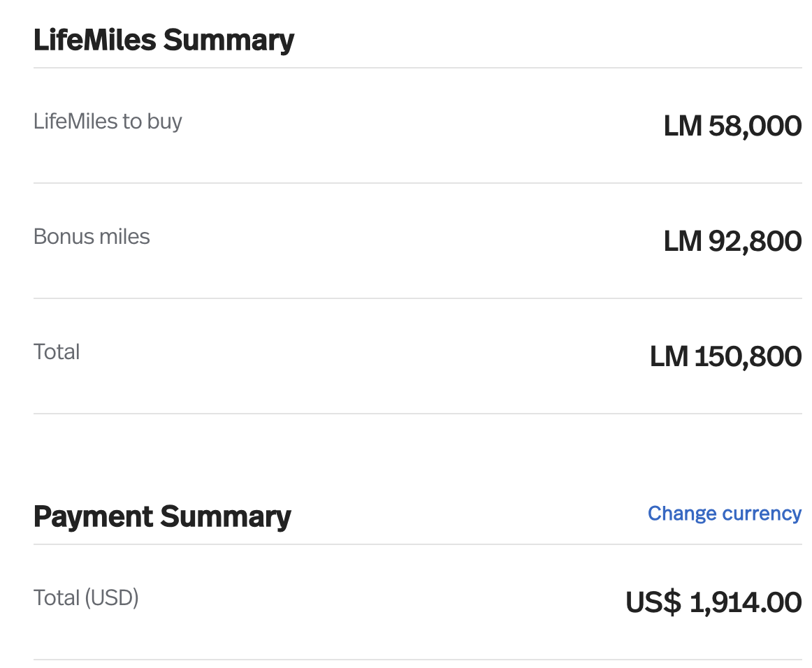Select the 'LifeMiles to buy' label

[108, 121]
